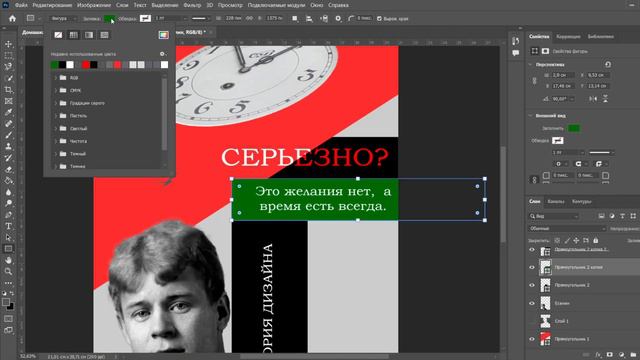Open the Изображение menu

pos(94,5)
